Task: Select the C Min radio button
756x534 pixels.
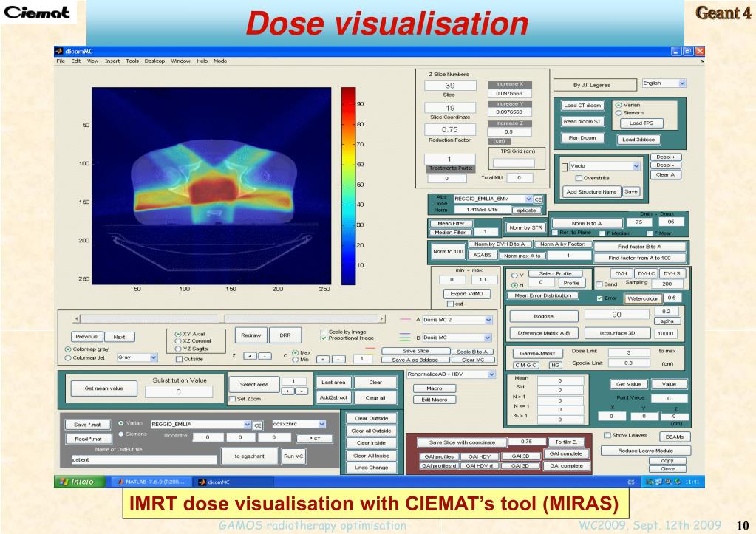Action: (295, 360)
